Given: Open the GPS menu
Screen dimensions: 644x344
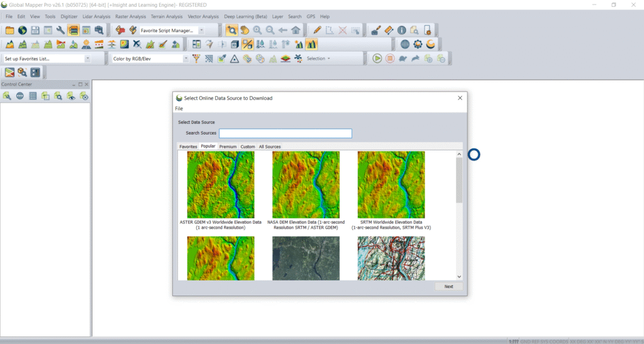Looking at the screenshot, I should coord(311,16).
